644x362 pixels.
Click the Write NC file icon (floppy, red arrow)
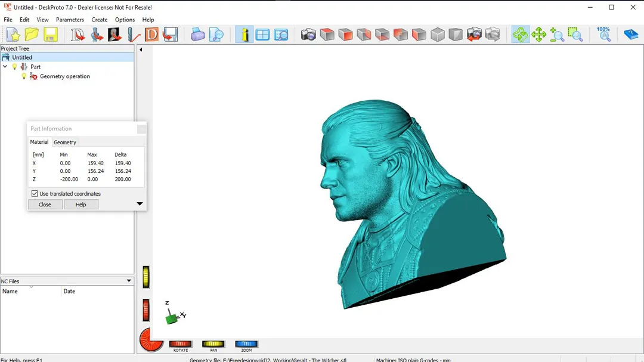pos(170,35)
